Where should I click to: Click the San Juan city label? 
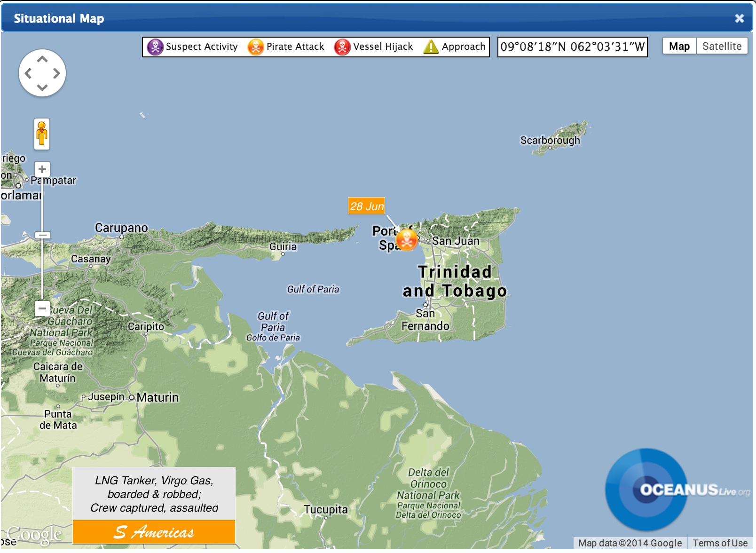(x=456, y=241)
